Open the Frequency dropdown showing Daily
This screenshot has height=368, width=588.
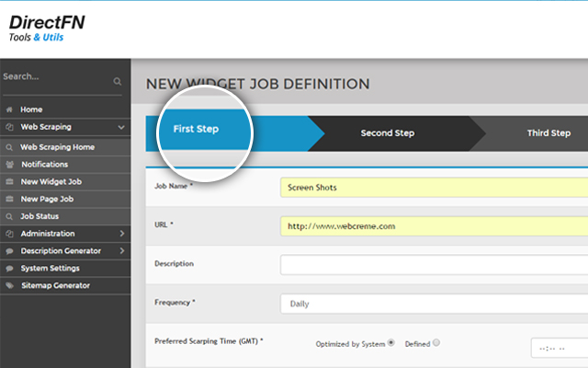(x=434, y=304)
